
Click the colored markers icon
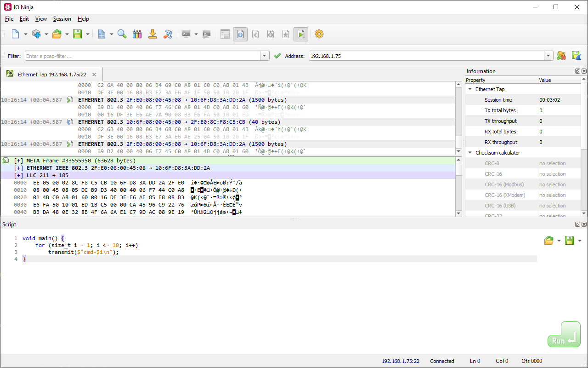(137, 34)
